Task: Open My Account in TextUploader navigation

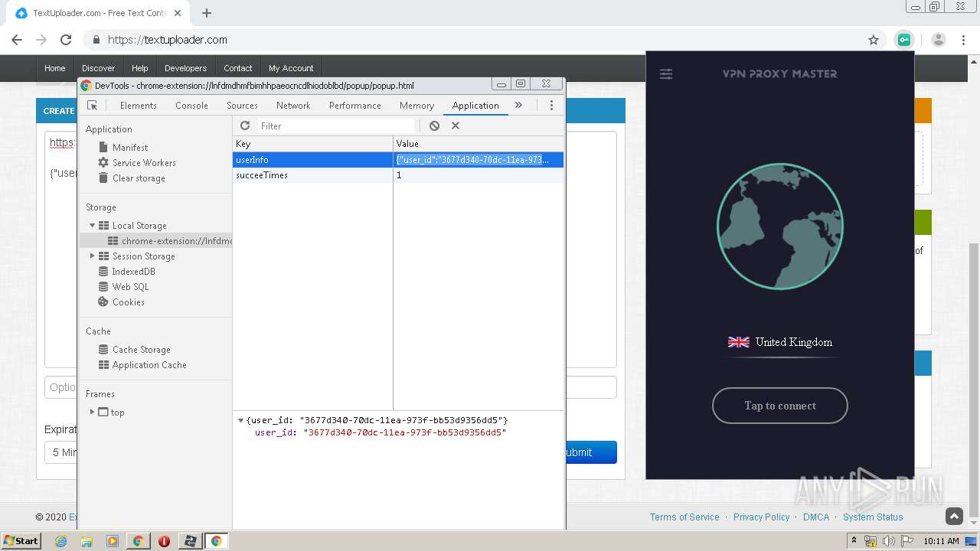Action: pyautogui.click(x=291, y=68)
